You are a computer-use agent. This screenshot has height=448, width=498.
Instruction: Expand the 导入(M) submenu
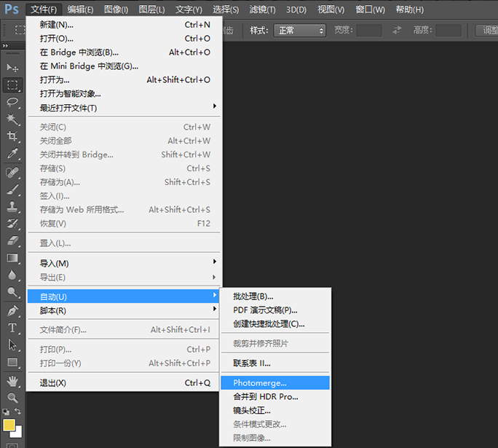pyautogui.click(x=124, y=263)
